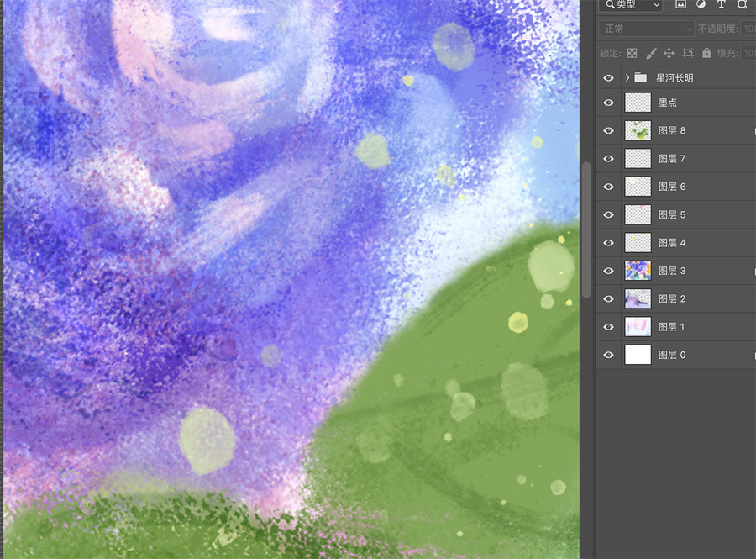756x559 pixels.
Task: Hide the white 图层 0 layer
Action: (x=608, y=355)
